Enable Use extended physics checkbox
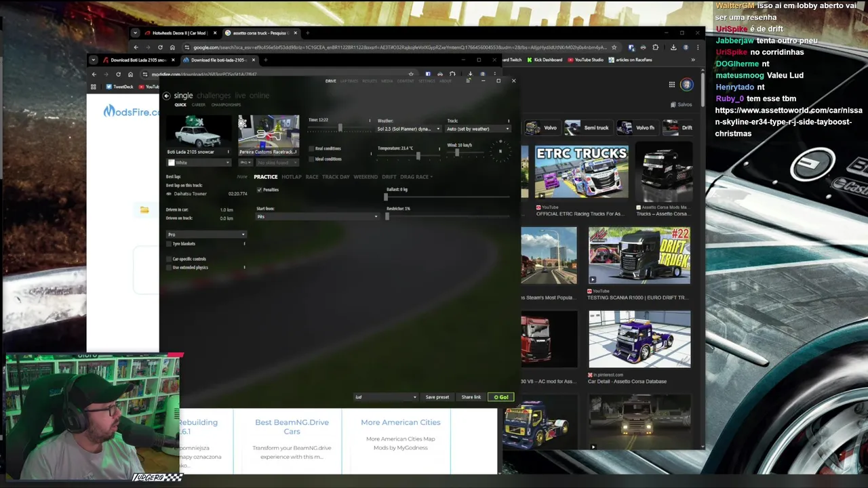Image resolution: width=868 pixels, height=488 pixels. point(169,268)
